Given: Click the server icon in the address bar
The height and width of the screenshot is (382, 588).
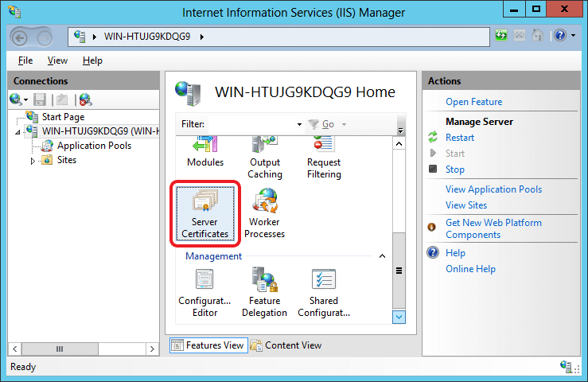Looking at the screenshot, I should click(x=80, y=36).
